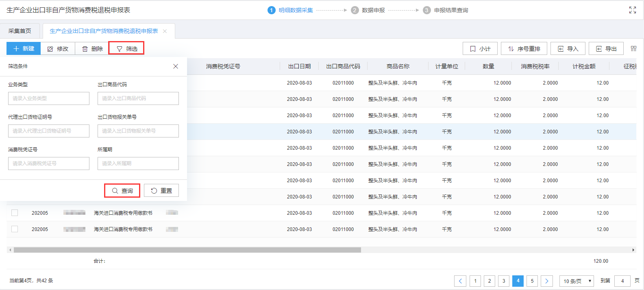644x290 pixels.
Task: Click the 筛选 filter button
Action: coord(126,49)
